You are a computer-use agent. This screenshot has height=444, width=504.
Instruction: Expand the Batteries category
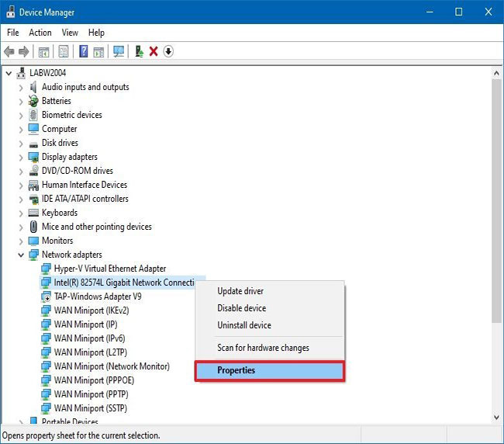[x=21, y=101]
